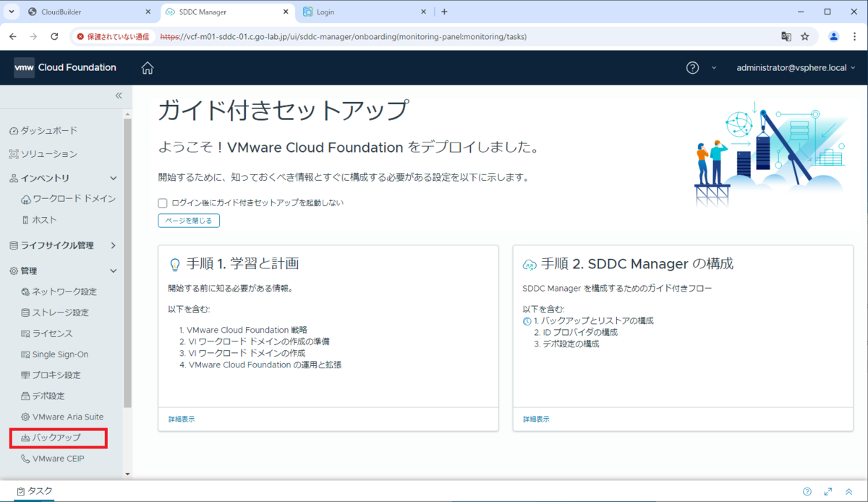868x502 pixels.
Task: Enable ログイン後にガイド付きセットアップを起動しない checkbox
Action: point(163,203)
